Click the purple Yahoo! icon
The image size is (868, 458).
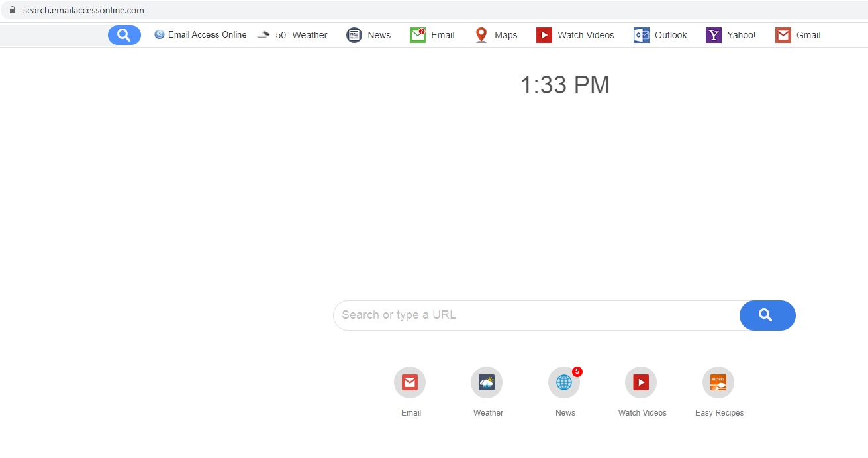pyautogui.click(x=714, y=35)
